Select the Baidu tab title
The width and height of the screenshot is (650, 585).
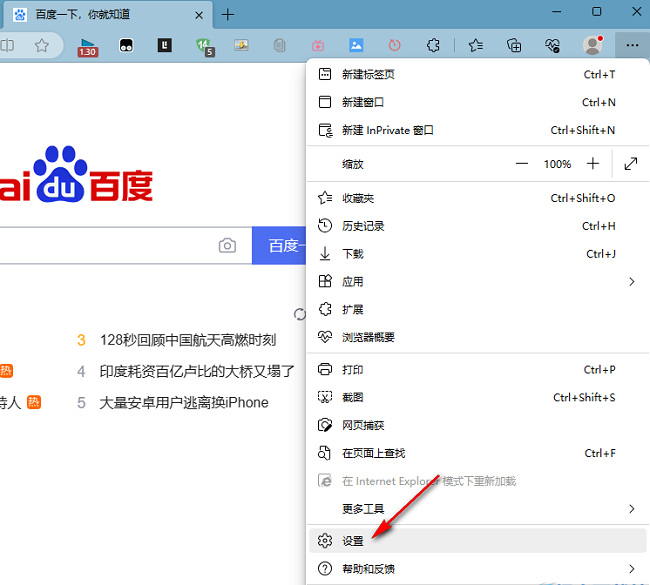point(83,15)
